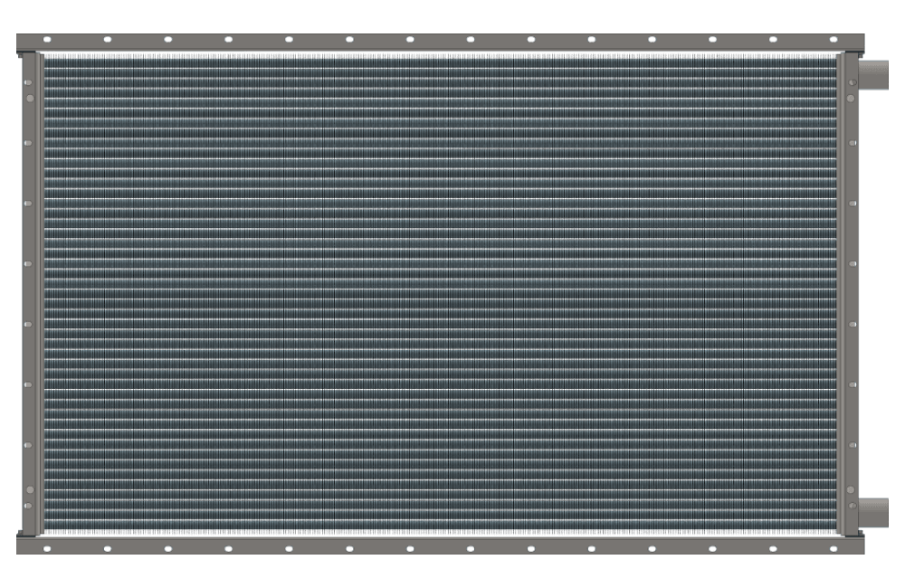Viewport: 905px width, 588px height.
Task: Select the bottommost hole on right end plate
Action: (x=851, y=506)
